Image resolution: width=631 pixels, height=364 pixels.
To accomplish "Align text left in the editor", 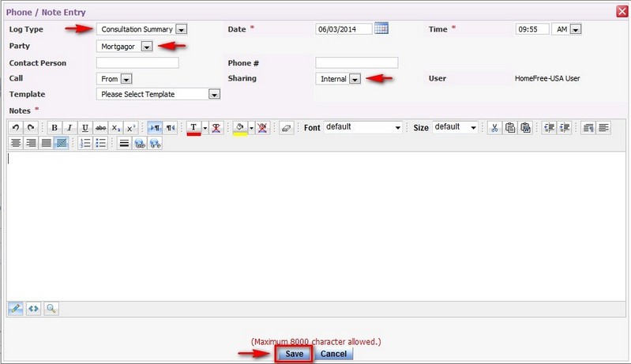I will coord(603,128).
